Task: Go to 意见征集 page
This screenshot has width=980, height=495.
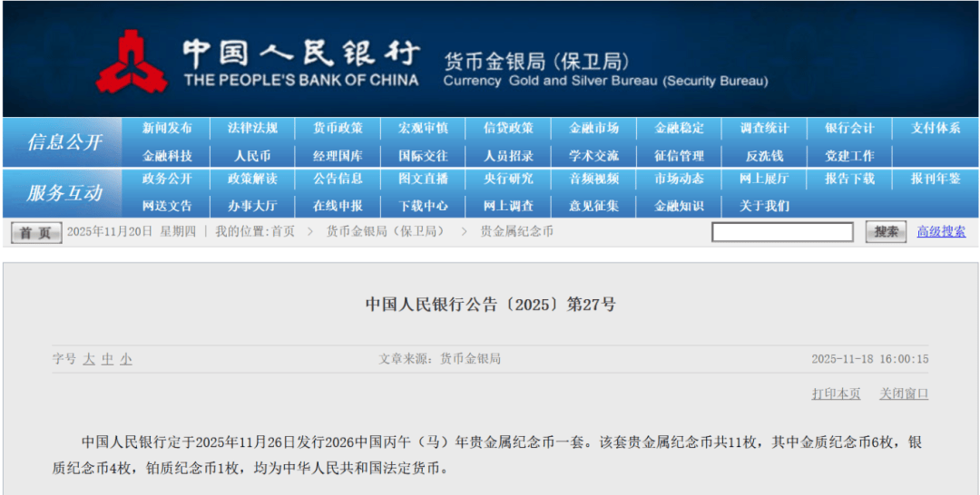Action: click(x=593, y=206)
